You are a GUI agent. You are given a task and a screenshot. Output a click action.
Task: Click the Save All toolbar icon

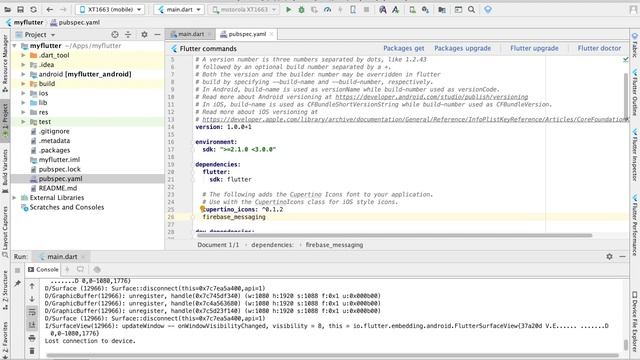pos(20,9)
